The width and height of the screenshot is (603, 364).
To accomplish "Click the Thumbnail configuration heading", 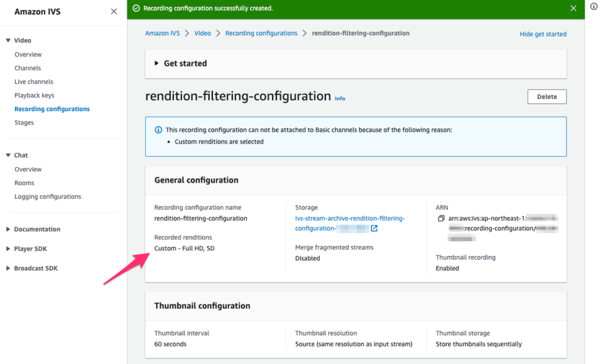I will click(202, 306).
